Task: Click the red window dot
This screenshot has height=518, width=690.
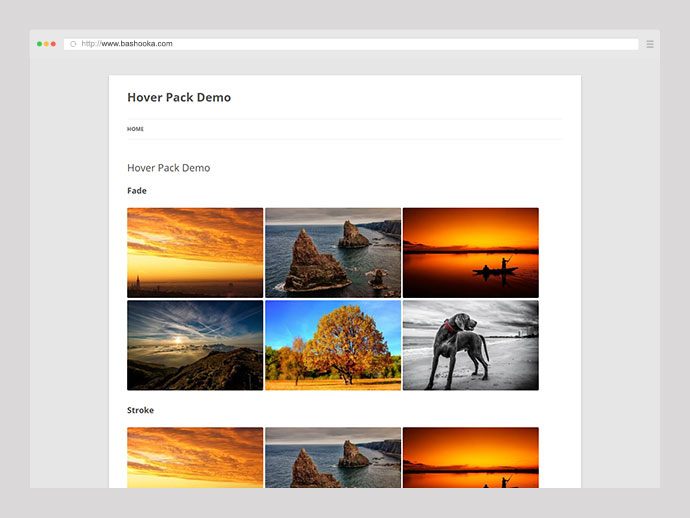Action: coord(53,44)
